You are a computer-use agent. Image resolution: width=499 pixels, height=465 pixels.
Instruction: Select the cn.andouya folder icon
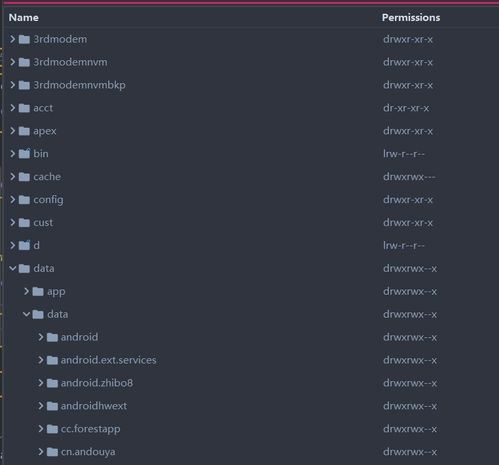[x=52, y=452]
